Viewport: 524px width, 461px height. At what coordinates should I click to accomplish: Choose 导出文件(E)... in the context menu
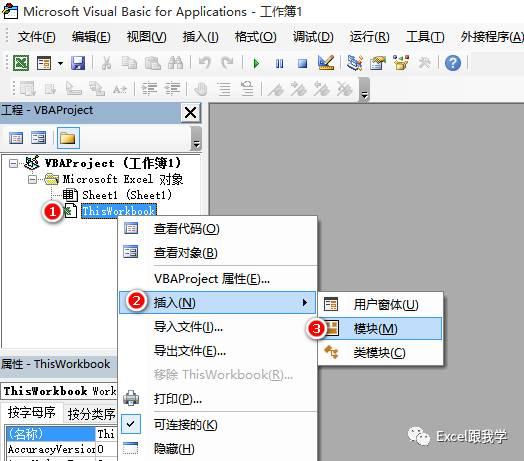coord(190,351)
